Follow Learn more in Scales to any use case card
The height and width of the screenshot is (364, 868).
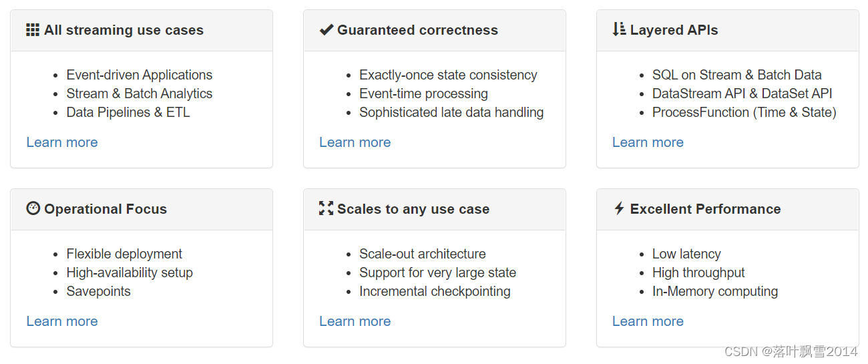355,321
